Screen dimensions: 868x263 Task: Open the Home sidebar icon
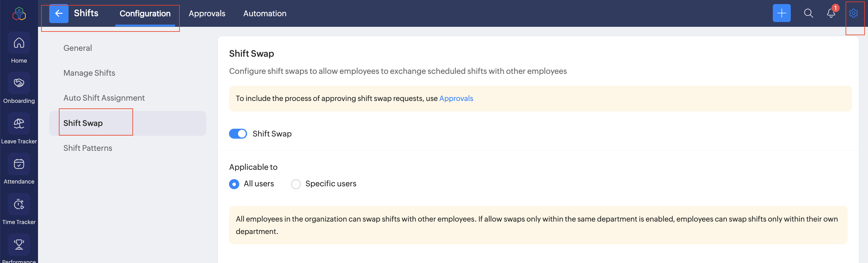pos(19,43)
